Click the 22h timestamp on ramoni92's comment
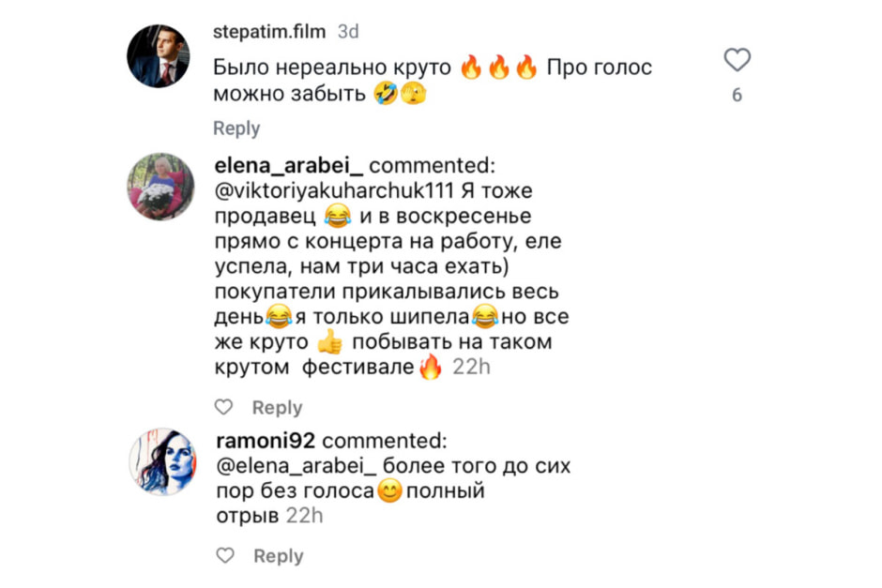 304,516
